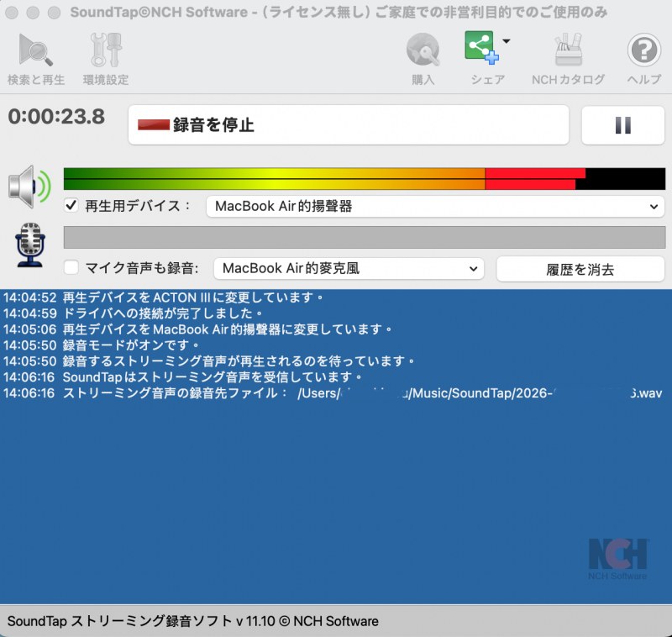Click the SoundTap v 11.10 status bar text

point(193,621)
